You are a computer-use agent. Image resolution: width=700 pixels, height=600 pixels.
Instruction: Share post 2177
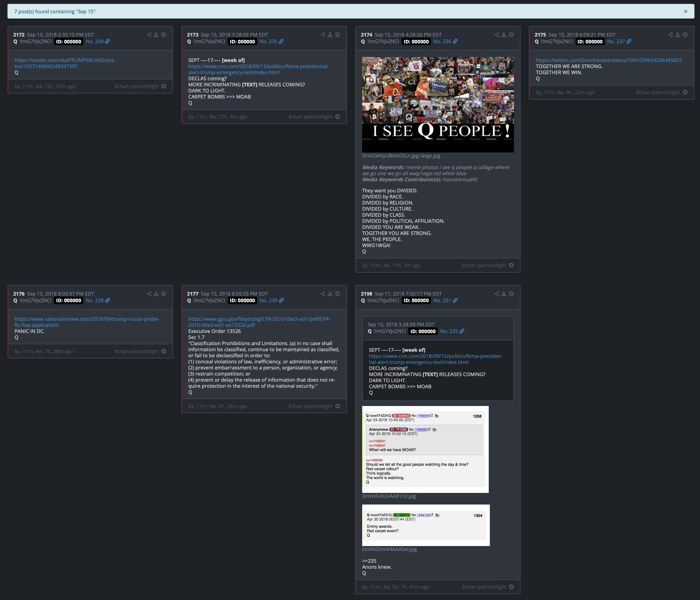[323, 294]
